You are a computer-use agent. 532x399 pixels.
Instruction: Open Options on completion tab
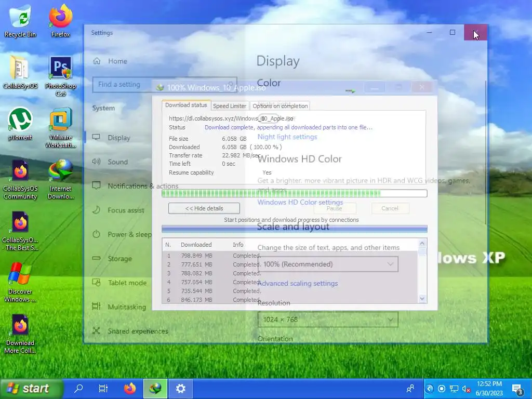pos(280,106)
